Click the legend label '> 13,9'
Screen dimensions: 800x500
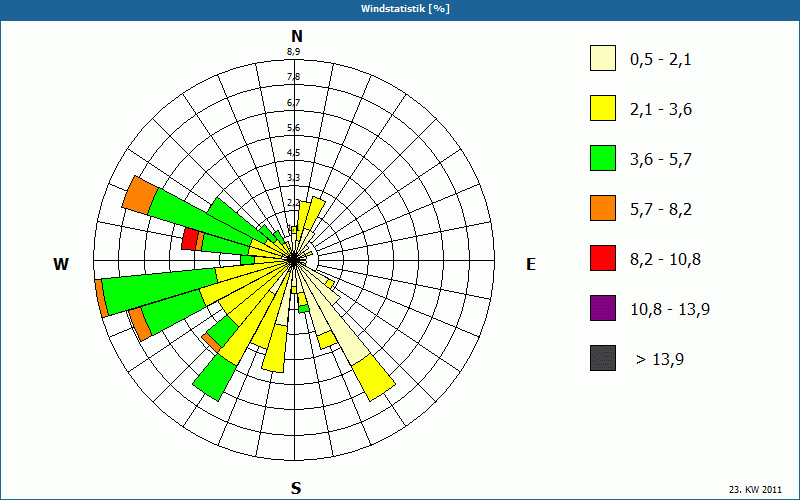(660, 360)
